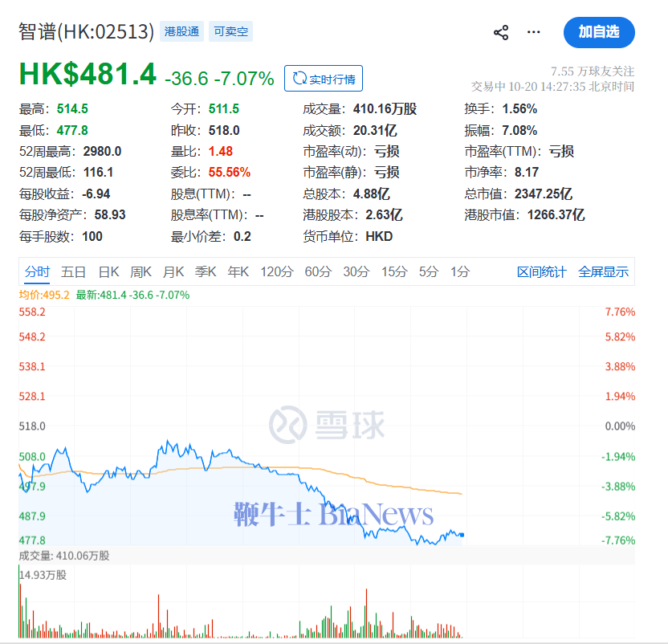Image resolution: width=668 pixels, height=644 pixels.
Task: Show the 月K chart
Action: tap(173, 271)
